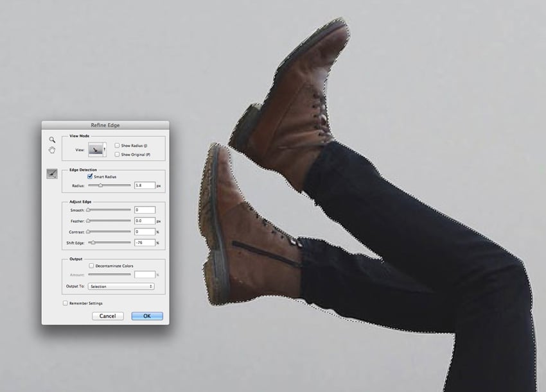The width and height of the screenshot is (546, 392).
Task: Expand the View mode dropdown arrow
Action: tap(105, 149)
